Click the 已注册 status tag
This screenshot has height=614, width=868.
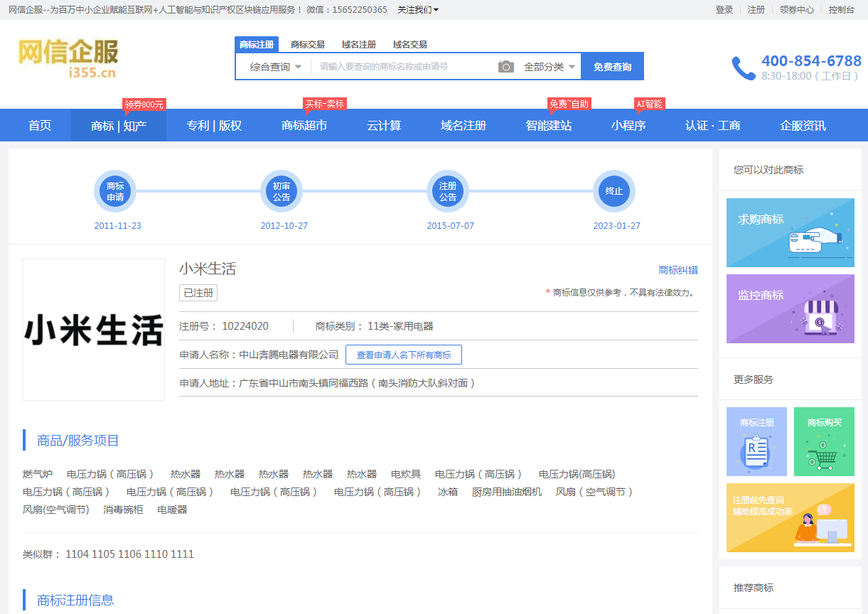click(198, 293)
